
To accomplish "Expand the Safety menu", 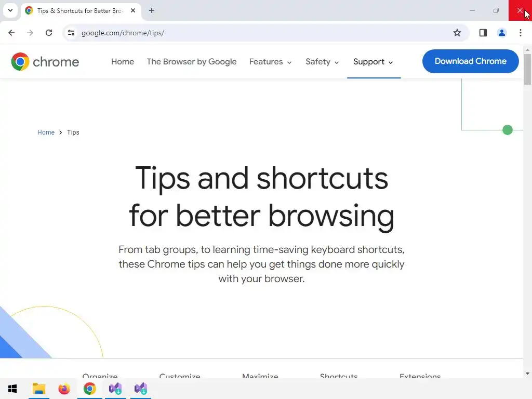I will click(x=322, y=62).
